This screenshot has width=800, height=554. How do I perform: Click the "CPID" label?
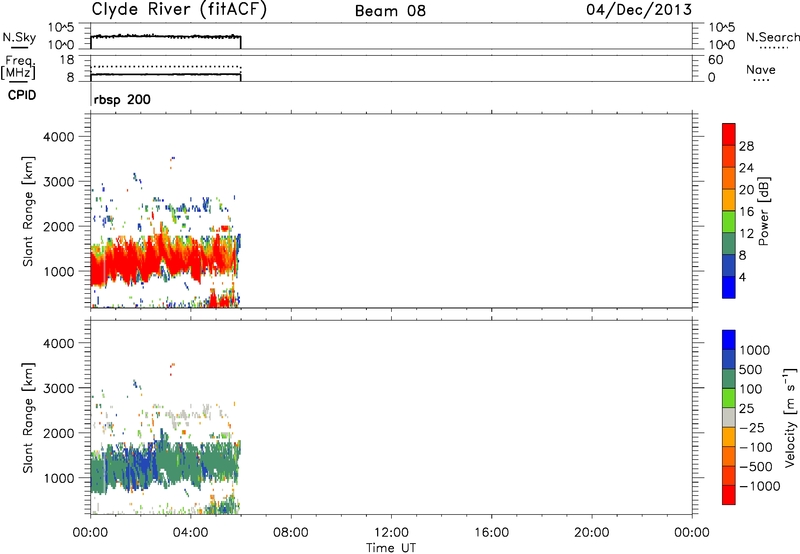(22, 95)
